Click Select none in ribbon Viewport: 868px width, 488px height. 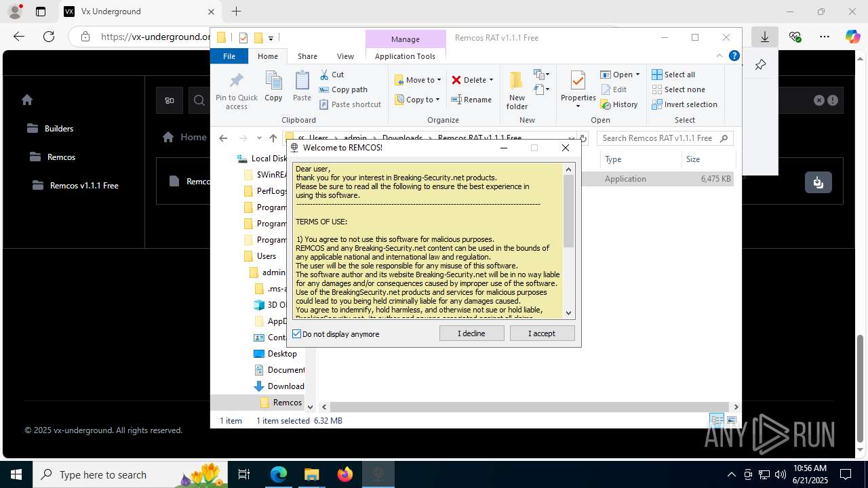coord(678,89)
